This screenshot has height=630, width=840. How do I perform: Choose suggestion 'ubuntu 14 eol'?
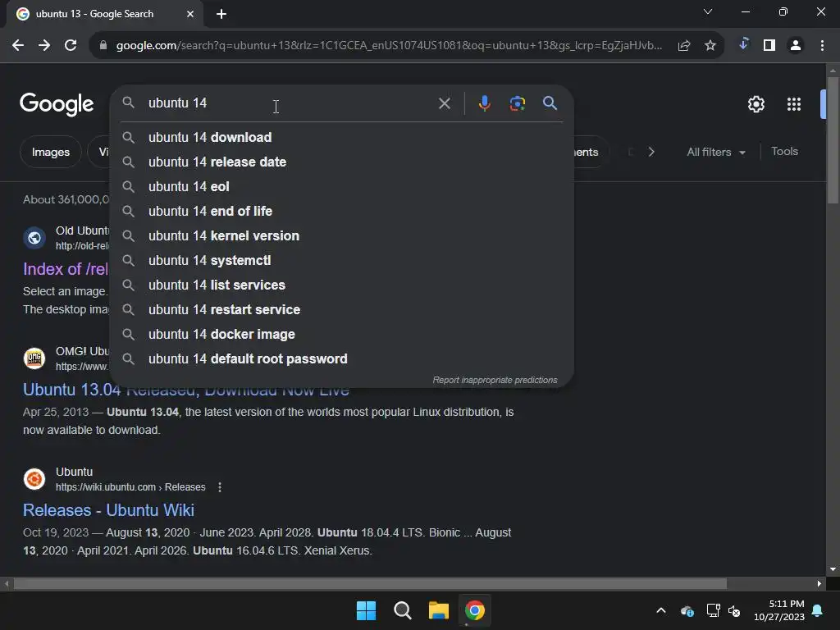(341, 186)
